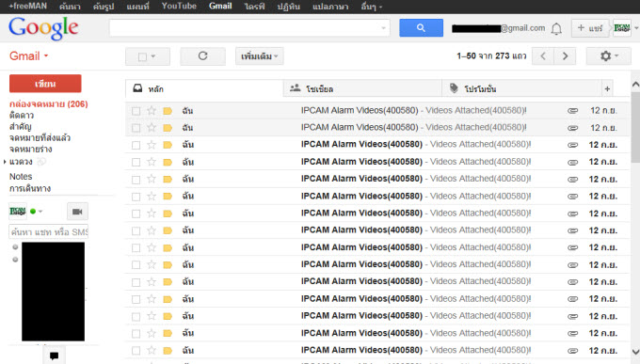Focus the main Google search field
640x364 pixels.
point(249,28)
